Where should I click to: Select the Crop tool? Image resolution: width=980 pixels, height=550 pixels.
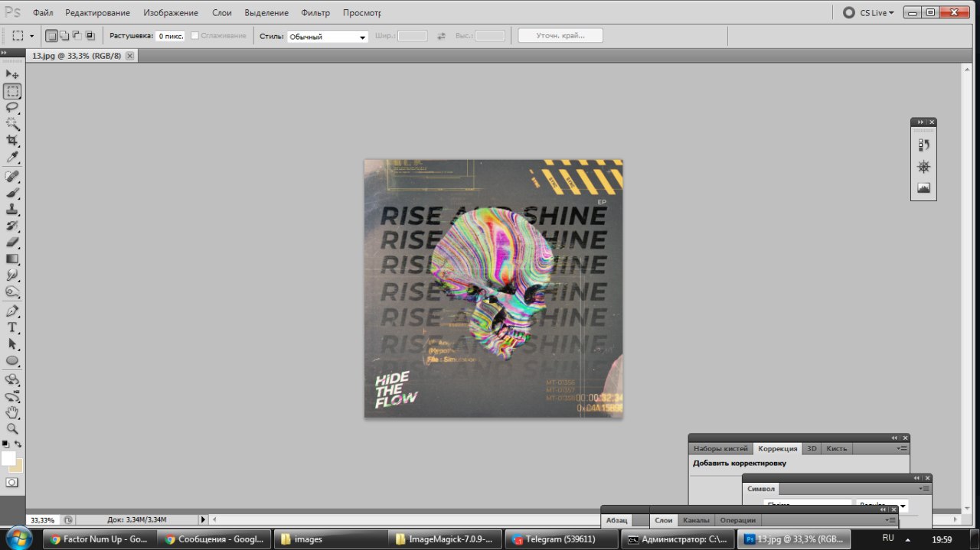[12, 141]
